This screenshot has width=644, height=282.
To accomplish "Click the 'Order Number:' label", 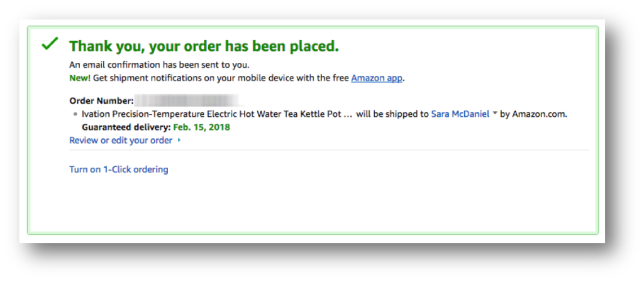I will [x=101, y=101].
